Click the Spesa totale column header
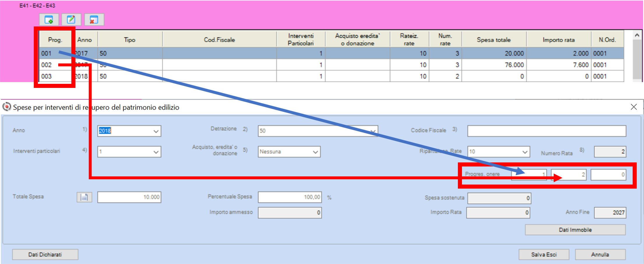Screen dimensions: 644x264 (494, 40)
